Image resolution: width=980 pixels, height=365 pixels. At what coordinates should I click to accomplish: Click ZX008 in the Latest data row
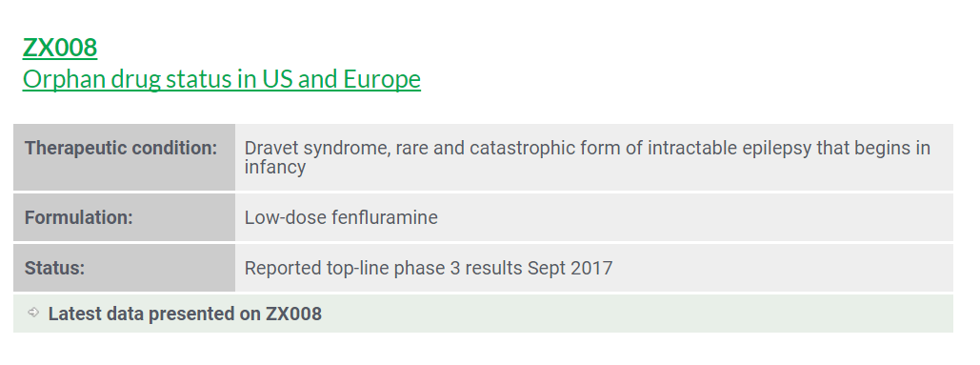(293, 314)
